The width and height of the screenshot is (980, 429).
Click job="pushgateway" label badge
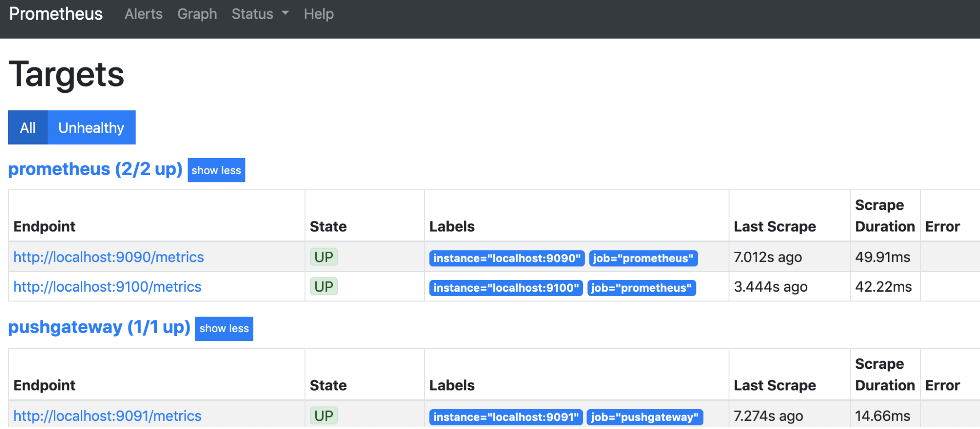(x=645, y=417)
